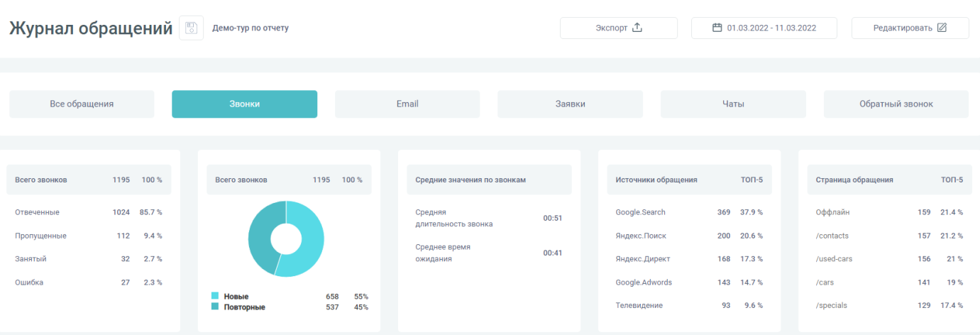Screen dimensions: 980x335
Task: Click the Новые count 658
Action: point(332,297)
